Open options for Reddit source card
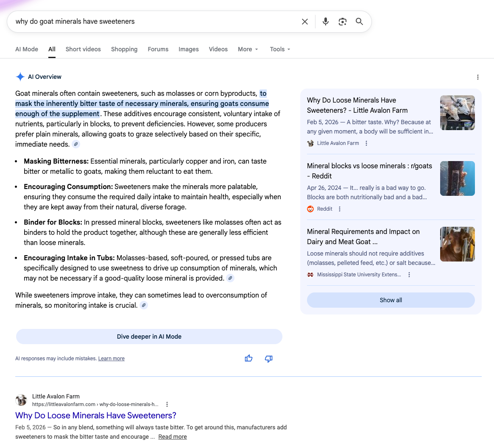 tap(340, 209)
